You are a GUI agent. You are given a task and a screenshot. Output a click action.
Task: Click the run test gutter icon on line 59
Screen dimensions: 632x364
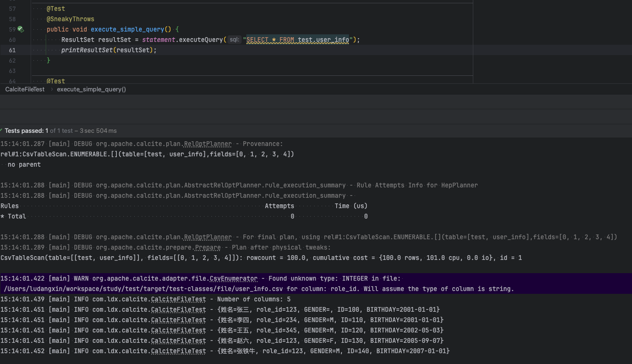tap(20, 29)
